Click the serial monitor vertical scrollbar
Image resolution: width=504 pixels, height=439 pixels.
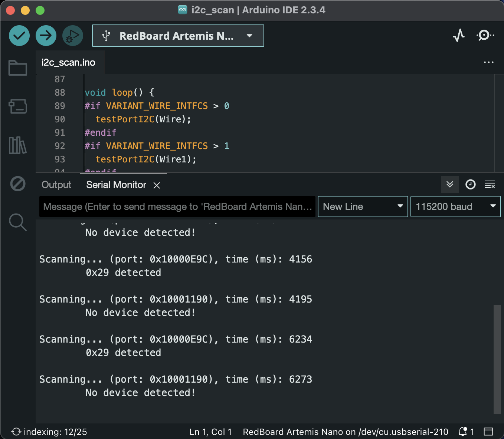(497, 359)
